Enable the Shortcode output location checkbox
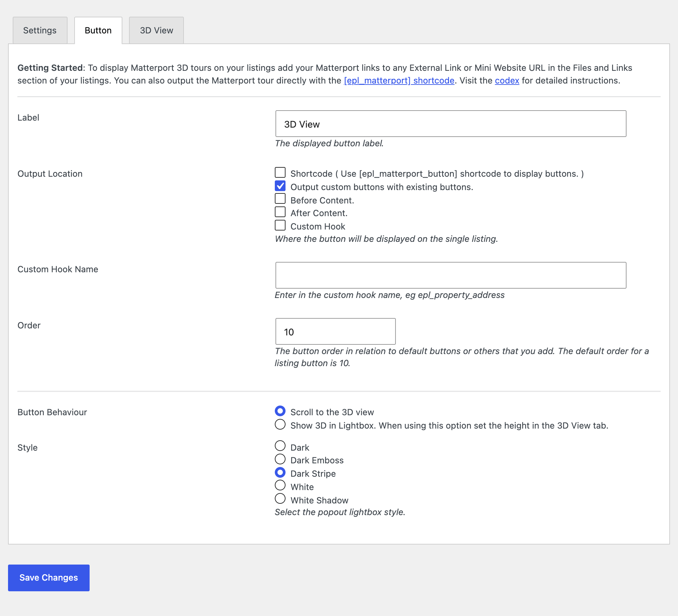The height and width of the screenshot is (616, 678). tap(280, 172)
